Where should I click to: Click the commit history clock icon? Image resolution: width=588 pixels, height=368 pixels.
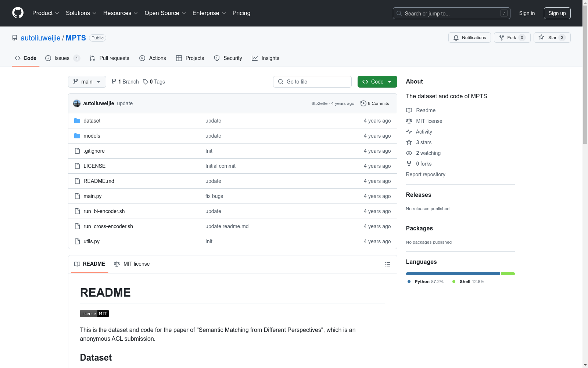[x=363, y=103]
